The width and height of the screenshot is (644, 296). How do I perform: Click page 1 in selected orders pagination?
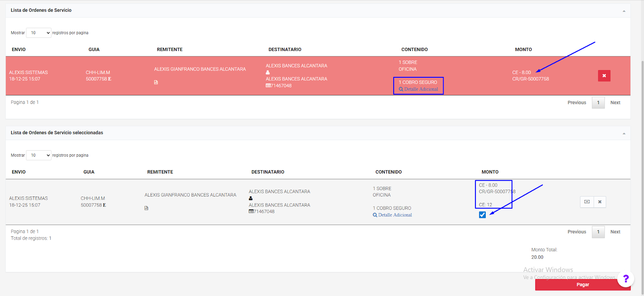(x=598, y=232)
